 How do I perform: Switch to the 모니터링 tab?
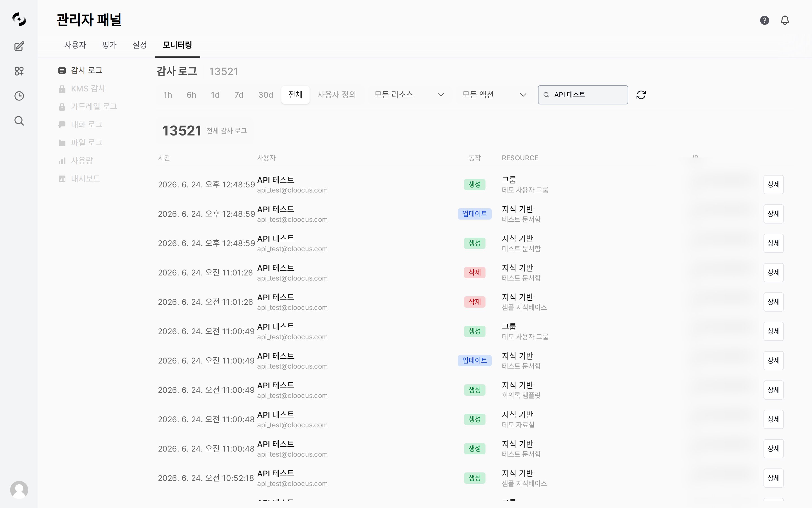coord(178,45)
